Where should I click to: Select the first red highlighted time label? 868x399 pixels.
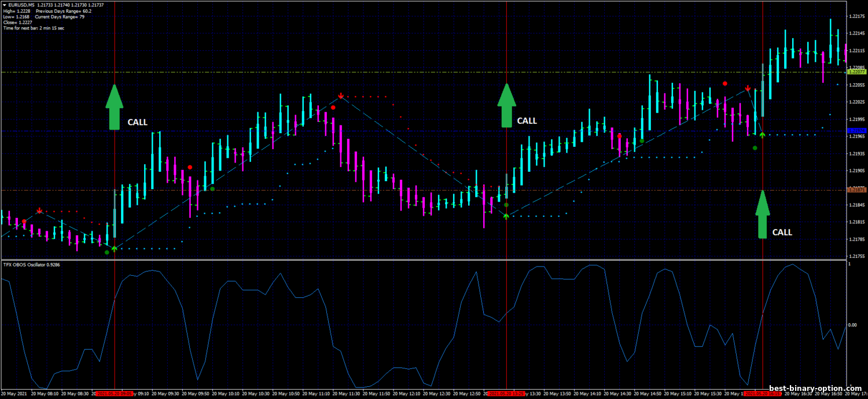tap(115, 393)
